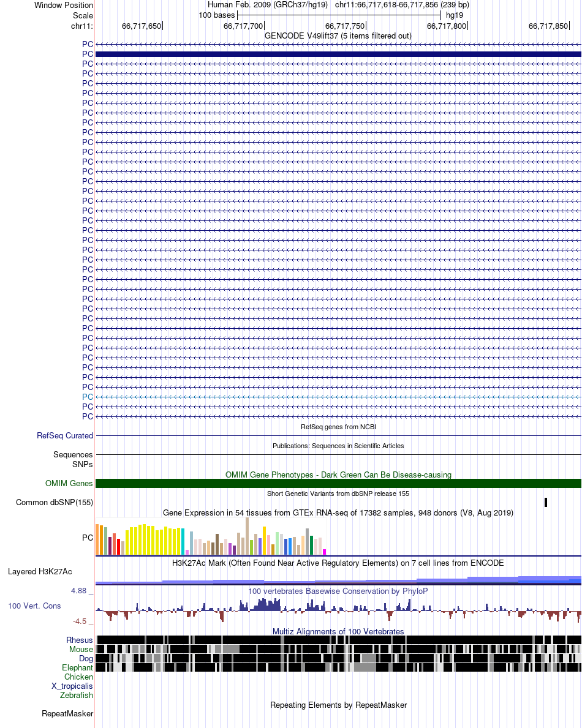This screenshot has height=728, width=582.
Task: Click the Window Position label
Action: [x=64, y=5]
